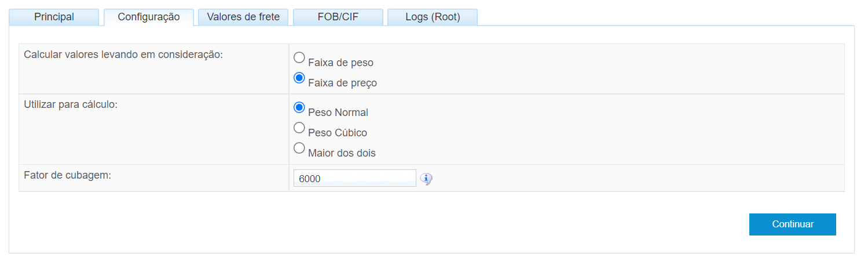Click the 'Peso Cúbico' label text
The width and height of the screenshot is (868, 261).
pyautogui.click(x=338, y=133)
